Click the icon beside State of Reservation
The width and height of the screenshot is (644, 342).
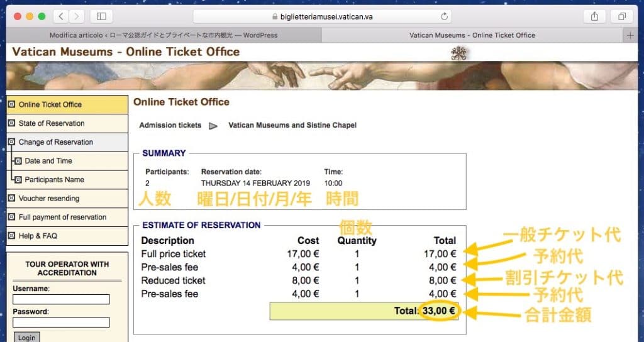tap(12, 123)
